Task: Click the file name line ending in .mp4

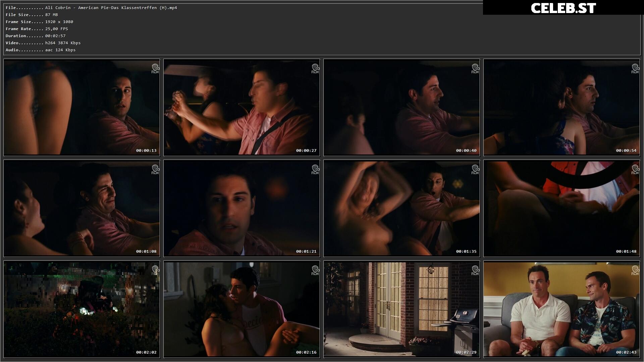Action: pos(111,8)
